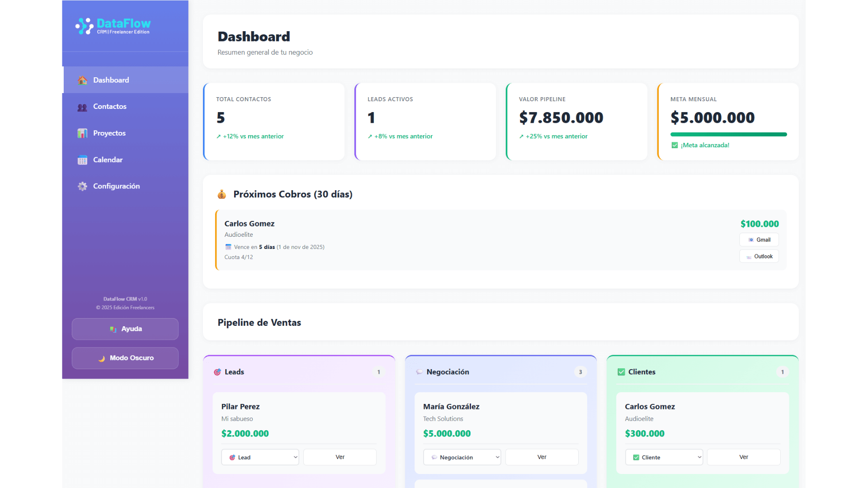The width and height of the screenshot is (868, 488).
Task: Click the Configuración gear icon
Action: [82, 186]
